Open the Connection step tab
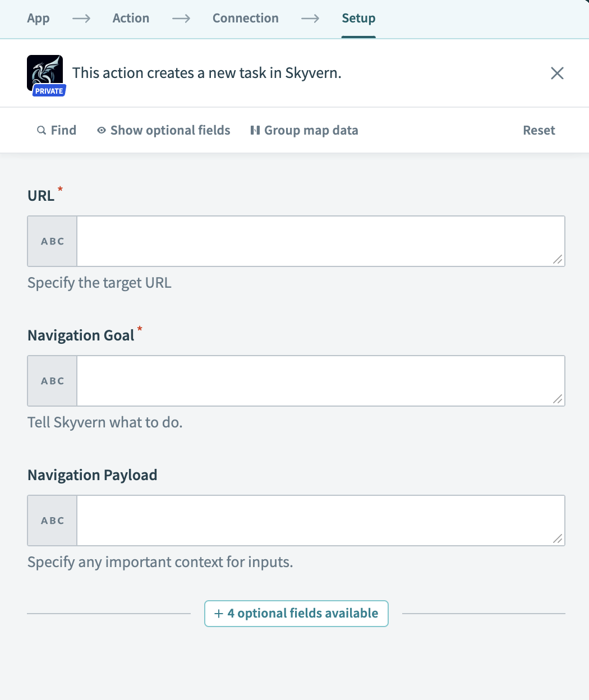 (x=245, y=19)
